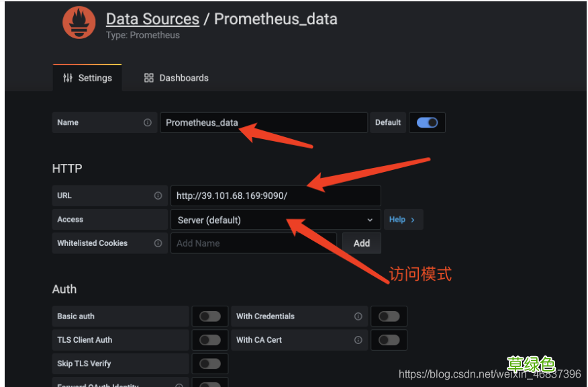588x387 pixels.
Task: Open the Data Sources breadcrumb link
Action: pyautogui.click(x=152, y=19)
